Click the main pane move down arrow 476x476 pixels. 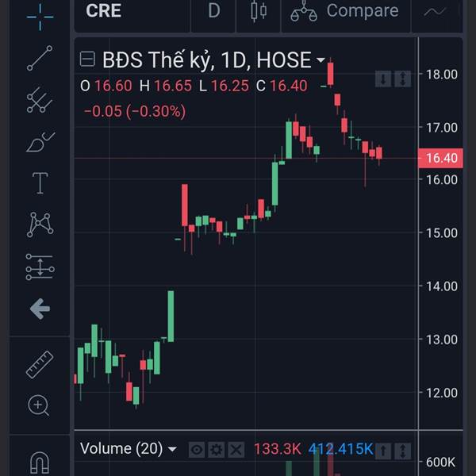(x=383, y=79)
